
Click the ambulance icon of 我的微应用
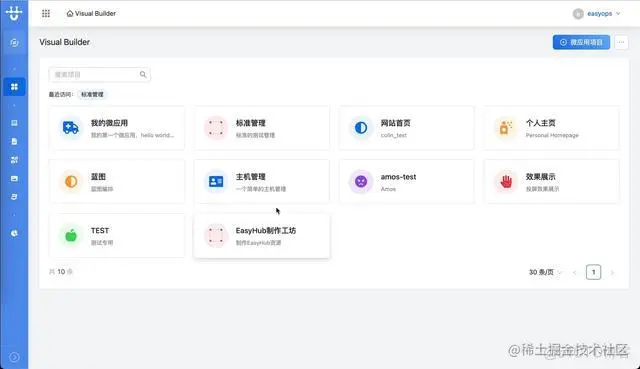pos(71,128)
